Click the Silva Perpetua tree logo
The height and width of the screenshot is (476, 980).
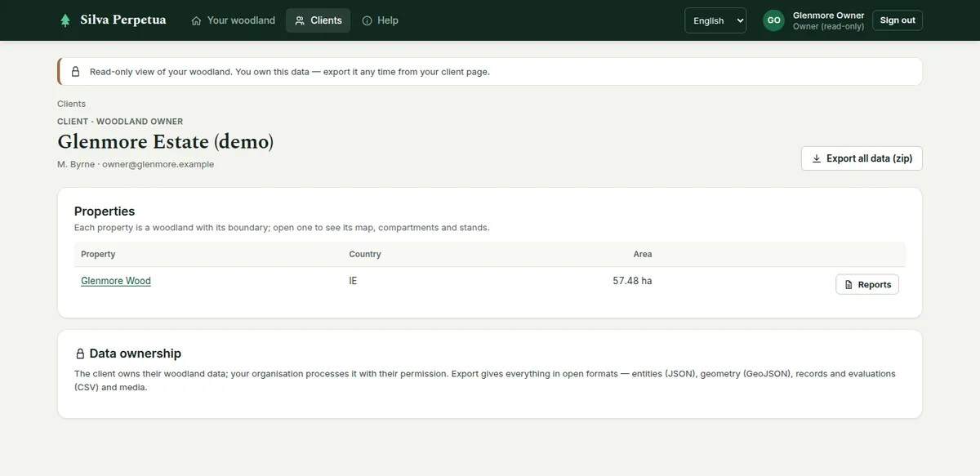pyautogui.click(x=65, y=20)
